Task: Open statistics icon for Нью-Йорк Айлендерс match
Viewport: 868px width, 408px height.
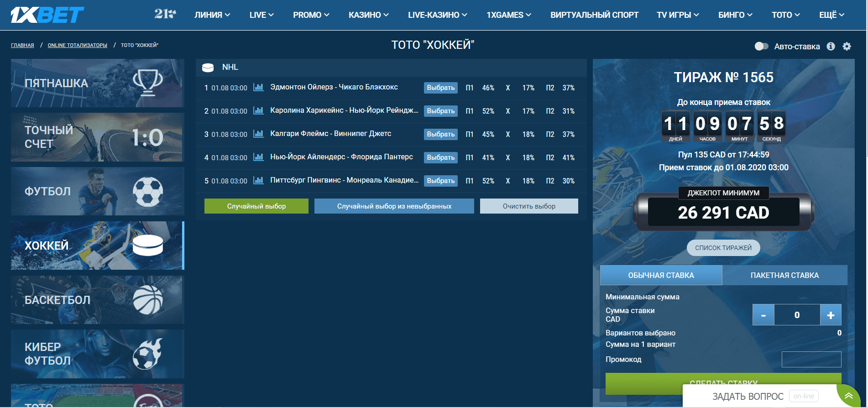Action: 258,157
